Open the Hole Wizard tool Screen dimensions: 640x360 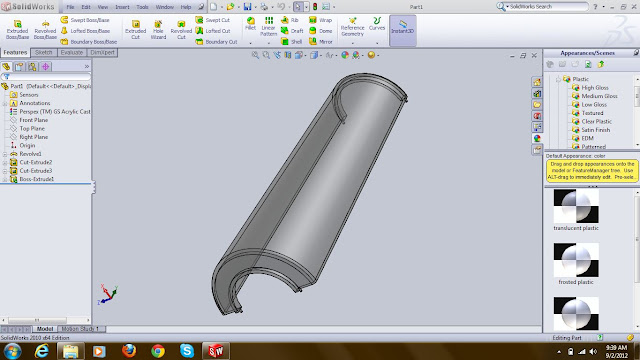[x=158, y=29]
